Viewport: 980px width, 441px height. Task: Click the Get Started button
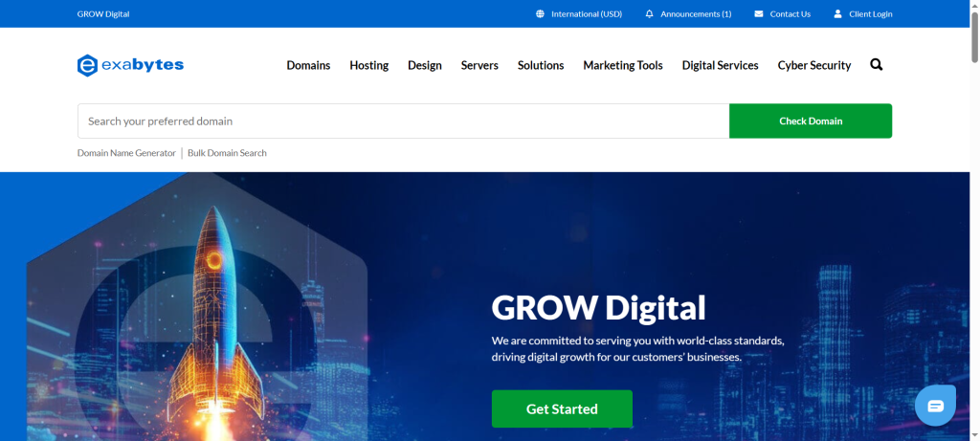pyautogui.click(x=562, y=408)
